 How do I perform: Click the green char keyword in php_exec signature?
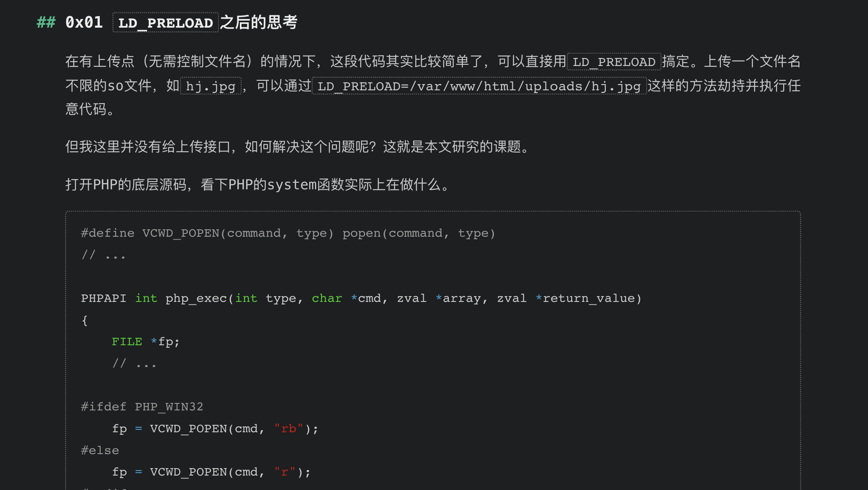click(327, 298)
